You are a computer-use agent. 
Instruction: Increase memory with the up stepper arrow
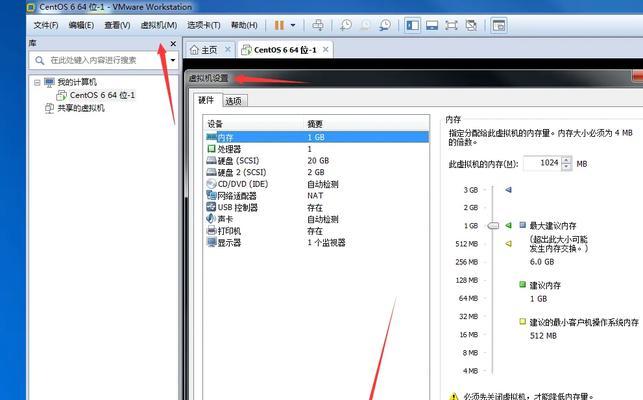click(x=567, y=160)
